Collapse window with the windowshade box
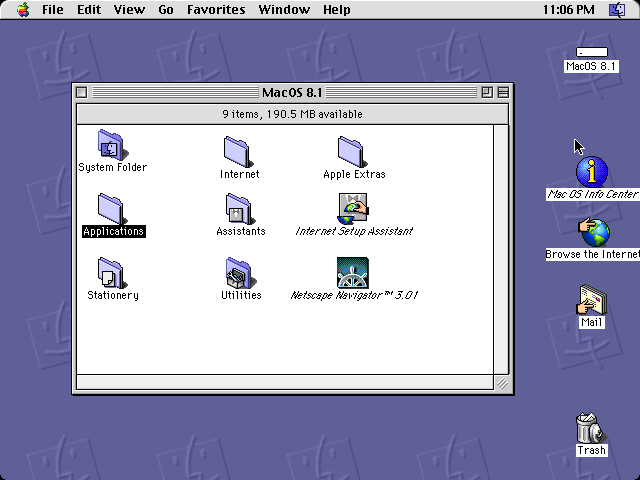The width and height of the screenshot is (640, 480). [x=503, y=93]
